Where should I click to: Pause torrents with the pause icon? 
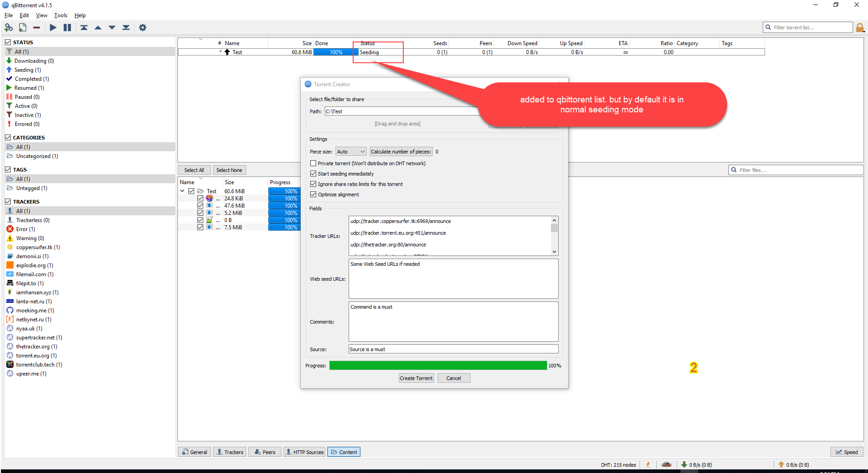click(x=67, y=28)
